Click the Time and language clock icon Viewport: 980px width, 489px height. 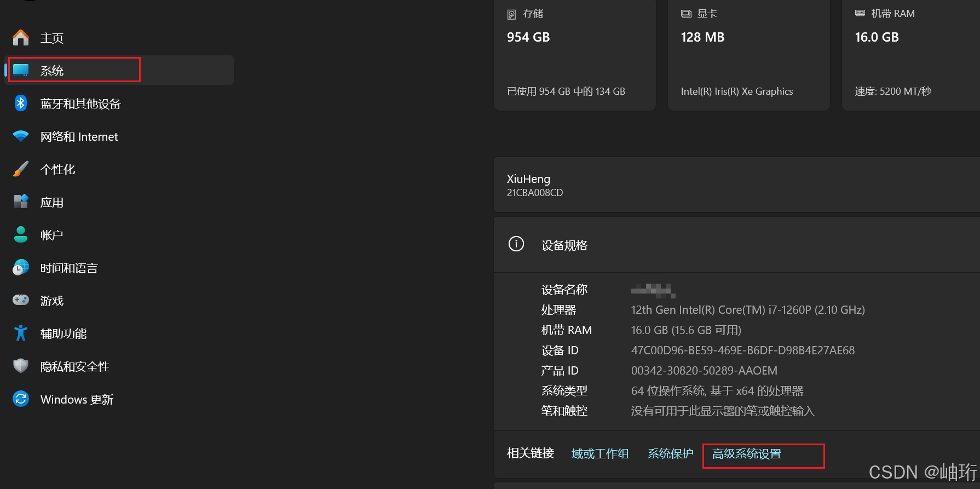tap(21, 267)
